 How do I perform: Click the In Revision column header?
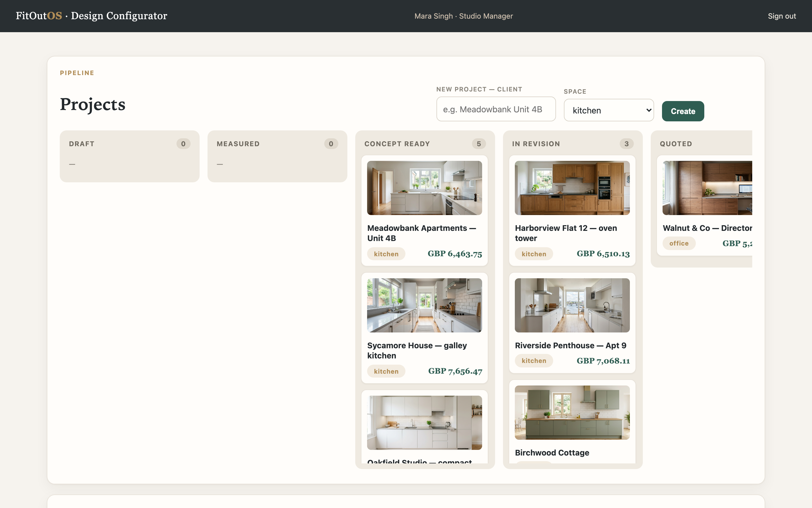536,144
